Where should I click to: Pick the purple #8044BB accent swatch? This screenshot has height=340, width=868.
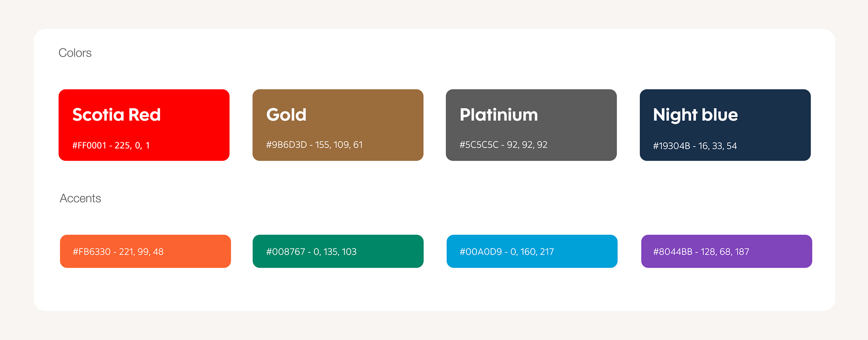[726, 251]
